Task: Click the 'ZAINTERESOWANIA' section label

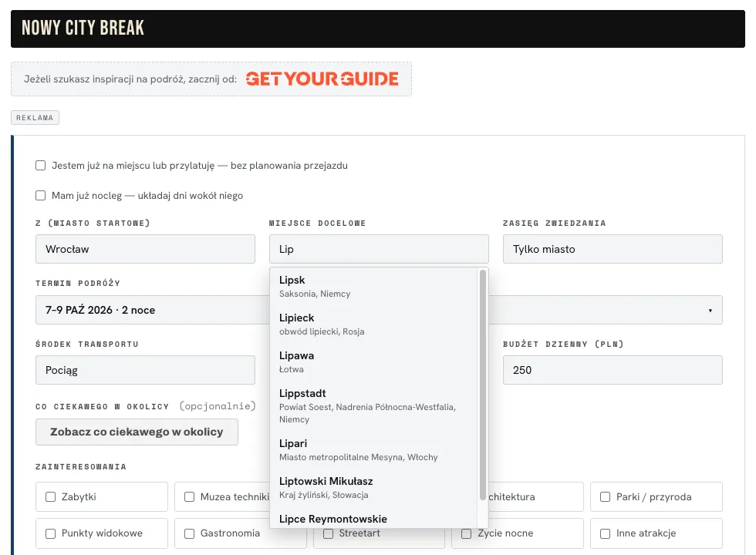Action: [81, 467]
